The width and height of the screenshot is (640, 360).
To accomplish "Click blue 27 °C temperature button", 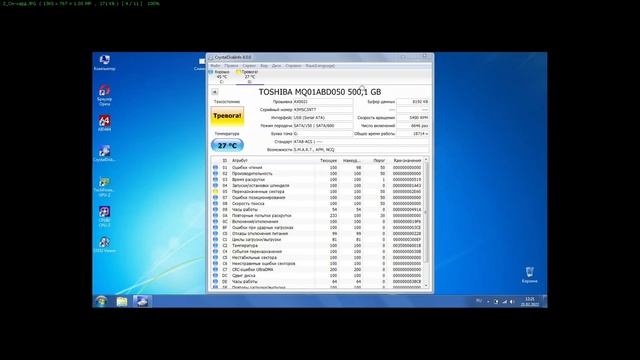I will pos(227,145).
